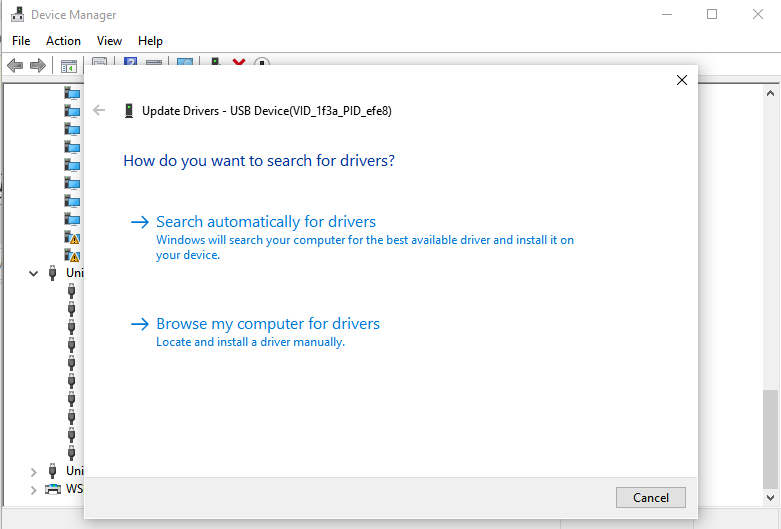
Task: Expand the WS tree category
Action: [x=33, y=489]
